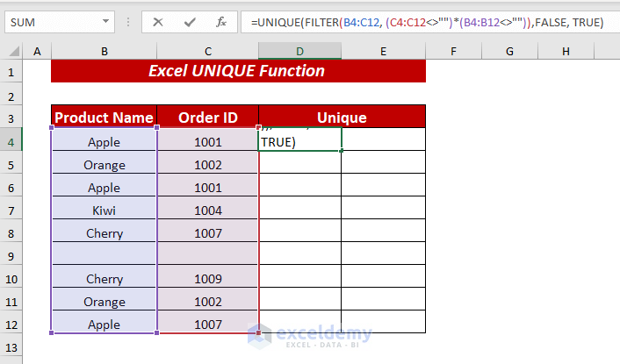Image resolution: width=620 pixels, height=364 pixels.
Task: Select column E header
Action: click(x=383, y=52)
